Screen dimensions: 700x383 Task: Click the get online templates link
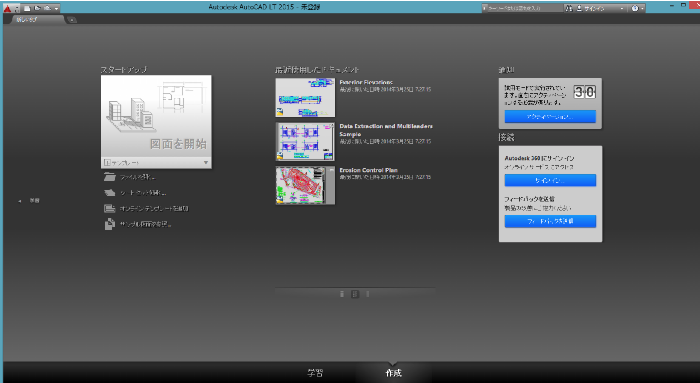tap(154, 208)
